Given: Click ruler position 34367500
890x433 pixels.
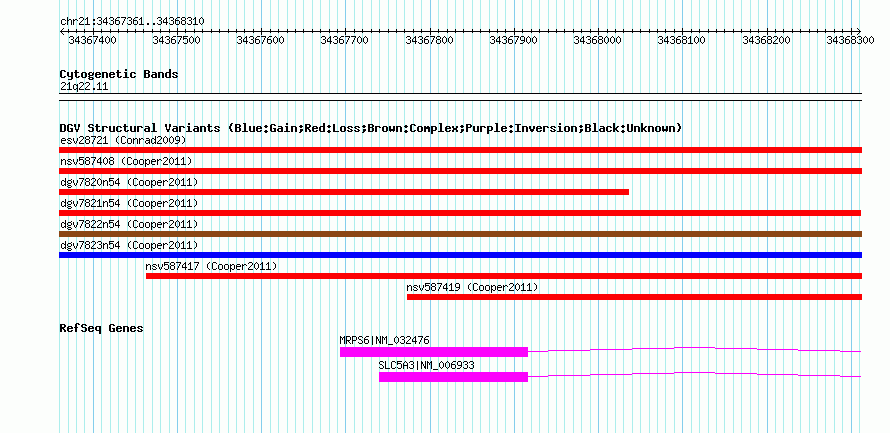Looking at the screenshot, I should [177, 40].
